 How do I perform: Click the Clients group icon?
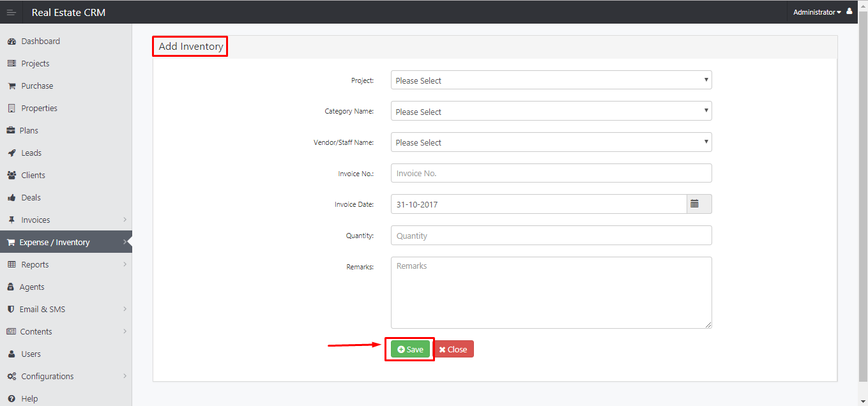(11, 176)
